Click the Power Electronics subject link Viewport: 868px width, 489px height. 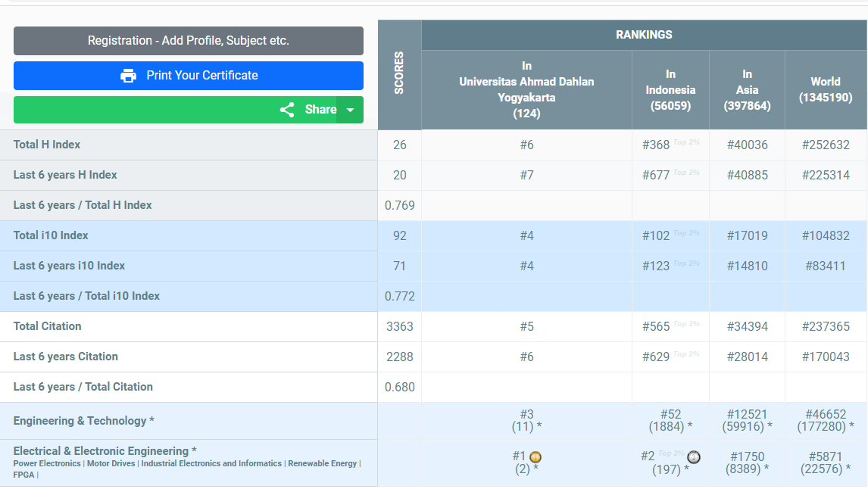pyautogui.click(x=47, y=463)
